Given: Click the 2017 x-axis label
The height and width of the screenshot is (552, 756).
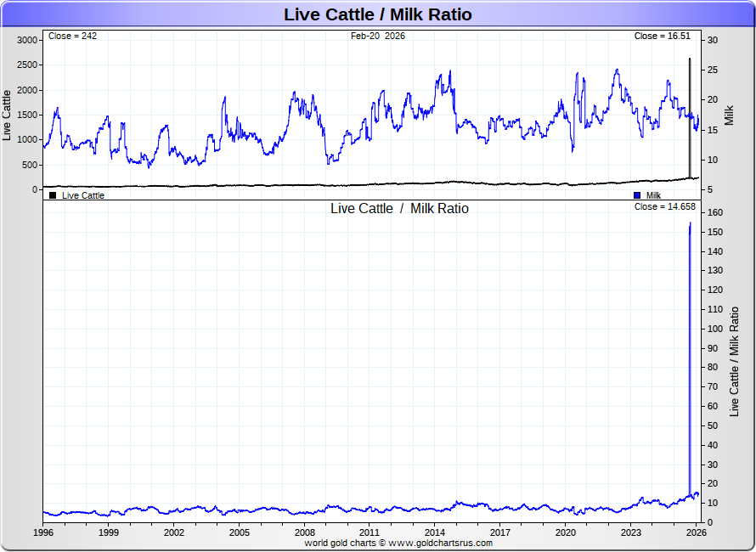Looking at the screenshot, I should (x=500, y=532).
